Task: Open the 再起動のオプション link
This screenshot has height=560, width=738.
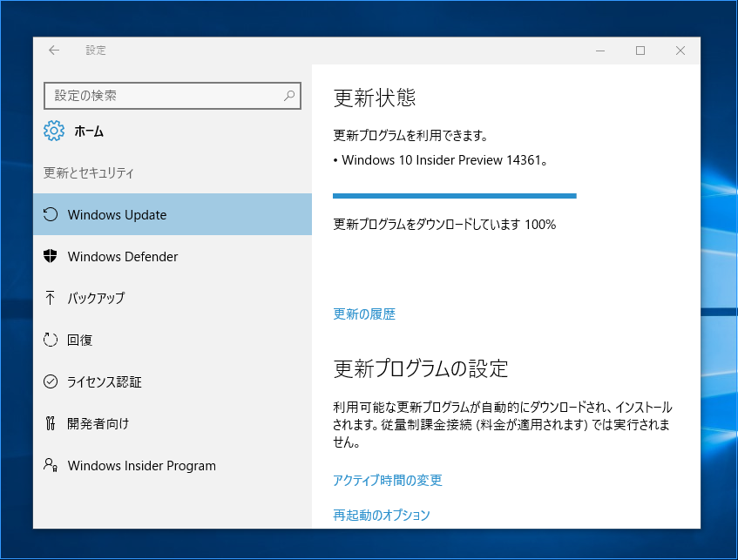Action: pos(382,515)
